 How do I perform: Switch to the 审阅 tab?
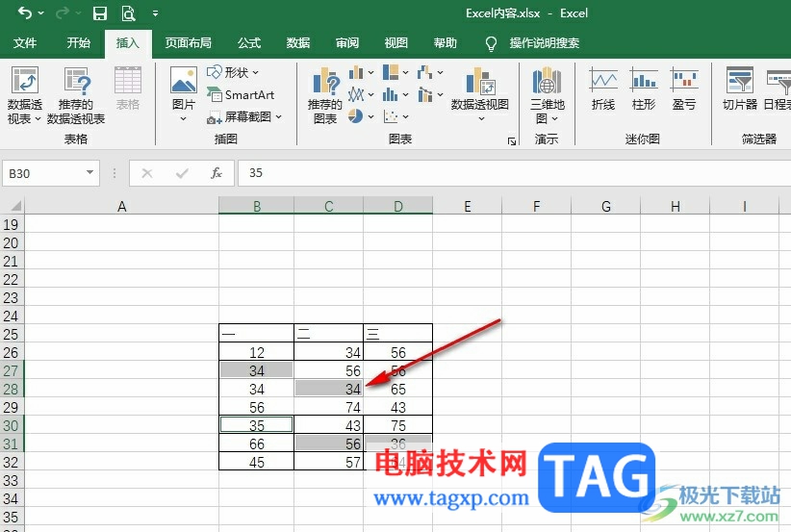pyautogui.click(x=347, y=43)
